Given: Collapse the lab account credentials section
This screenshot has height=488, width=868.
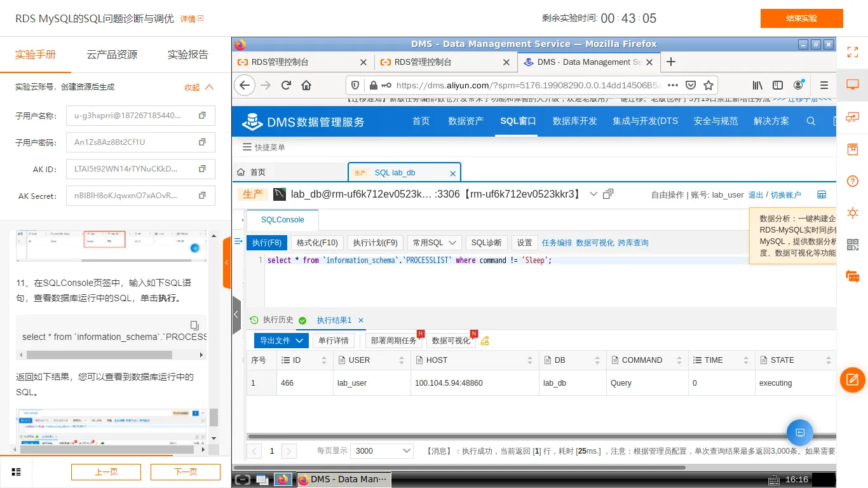Looking at the screenshot, I should point(199,87).
